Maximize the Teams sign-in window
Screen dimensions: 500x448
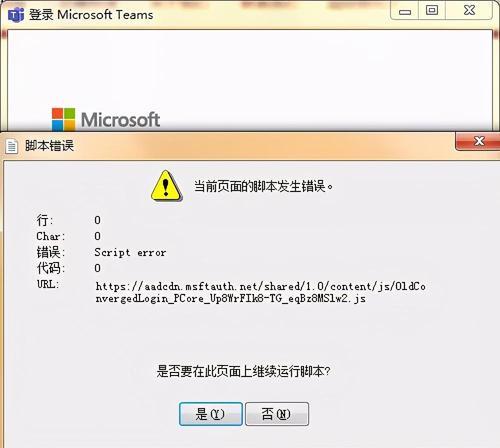432,11
